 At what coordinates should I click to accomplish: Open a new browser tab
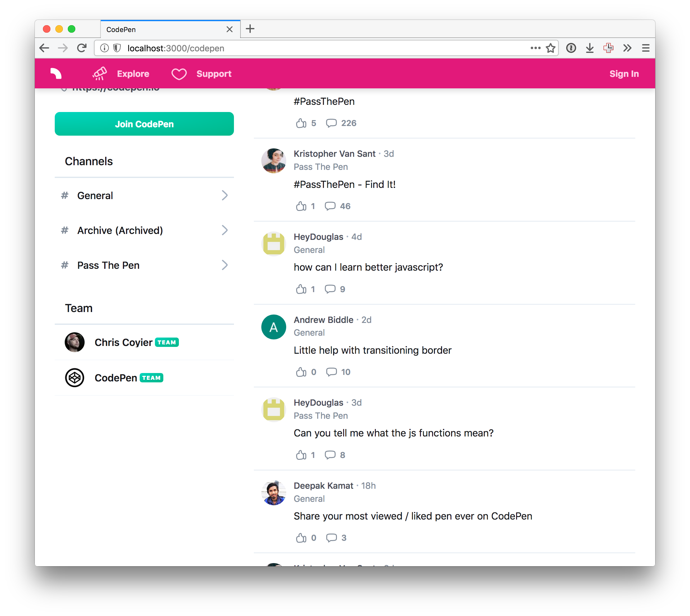250,29
